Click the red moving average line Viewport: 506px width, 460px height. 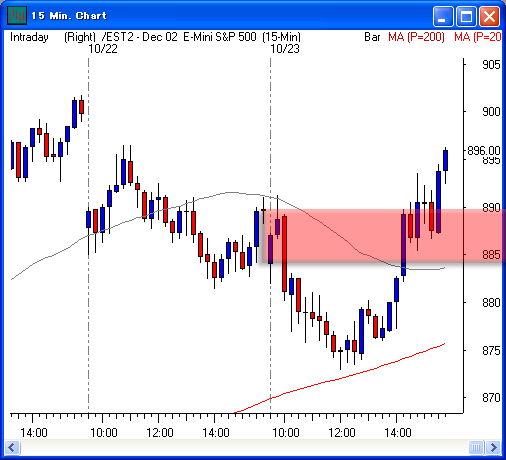pos(340,378)
